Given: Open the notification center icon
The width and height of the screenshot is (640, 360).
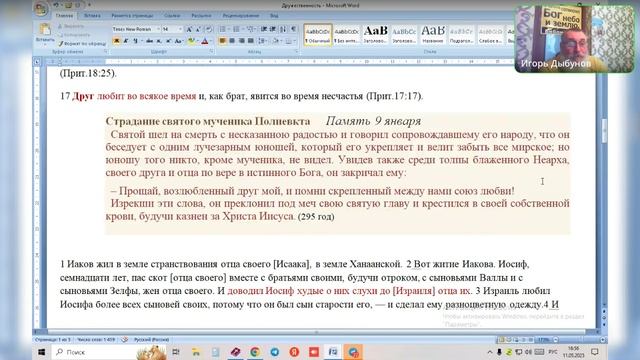Looking at the screenshot, I should pyautogui.click(x=595, y=352).
